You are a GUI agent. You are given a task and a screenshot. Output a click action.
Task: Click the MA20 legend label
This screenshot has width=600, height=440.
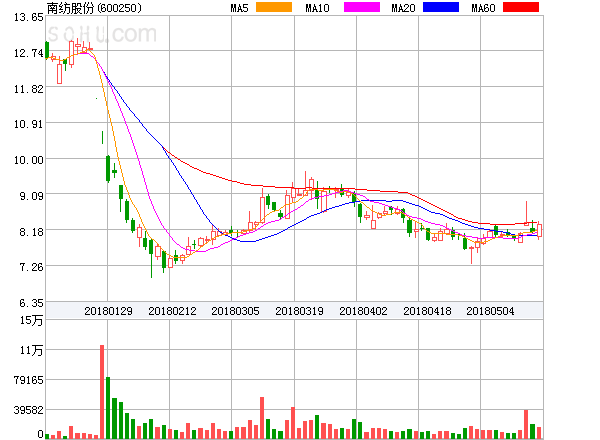(403, 8)
